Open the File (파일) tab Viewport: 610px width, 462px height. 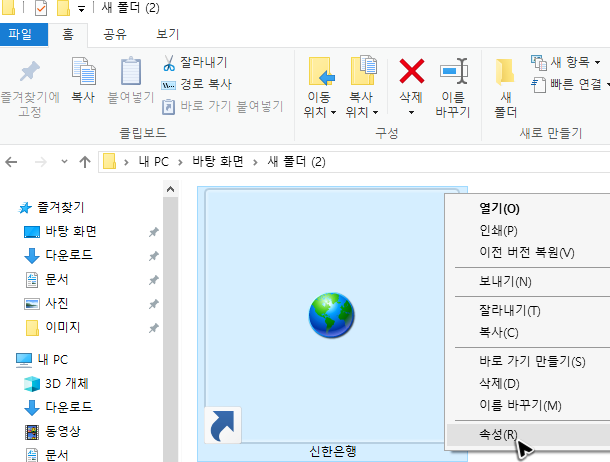[24, 34]
